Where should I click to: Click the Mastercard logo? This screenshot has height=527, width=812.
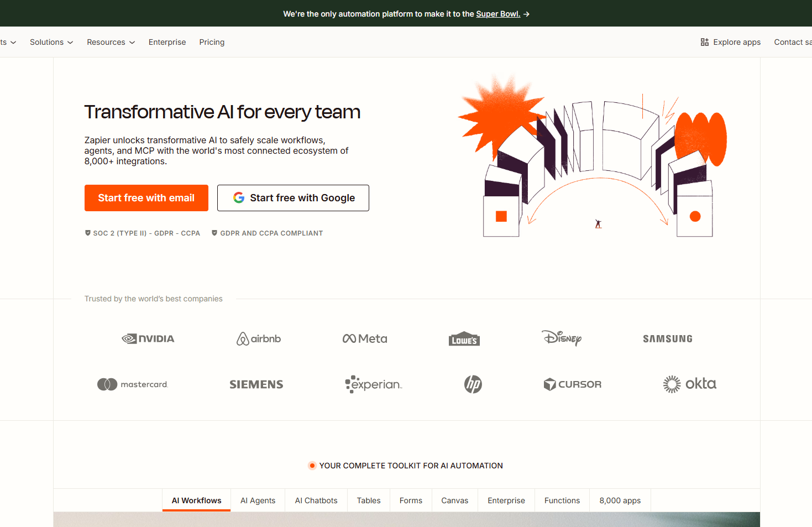pos(133,384)
